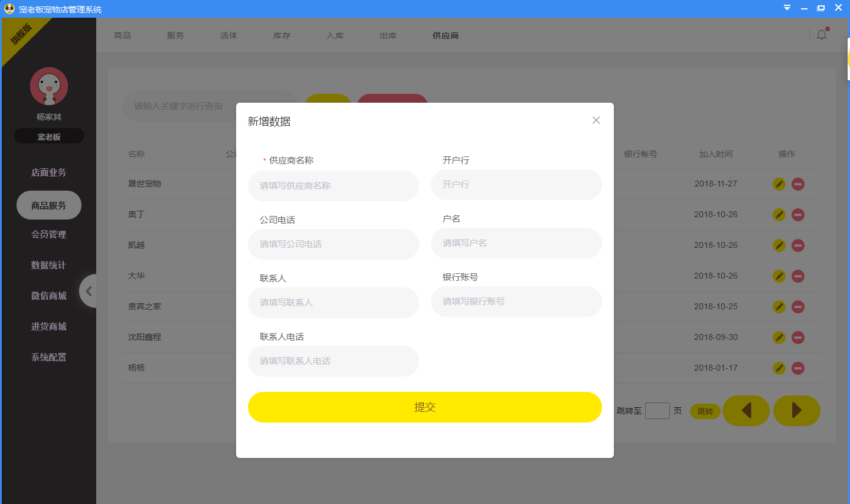Submit the form with the 提交 button

pyautogui.click(x=425, y=407)
